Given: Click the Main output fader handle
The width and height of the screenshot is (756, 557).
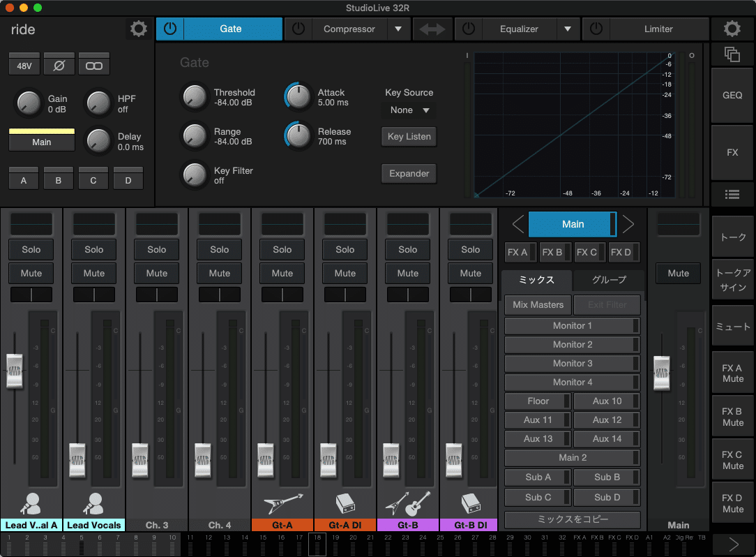Looking at the screenshot, I should (661, 373).
